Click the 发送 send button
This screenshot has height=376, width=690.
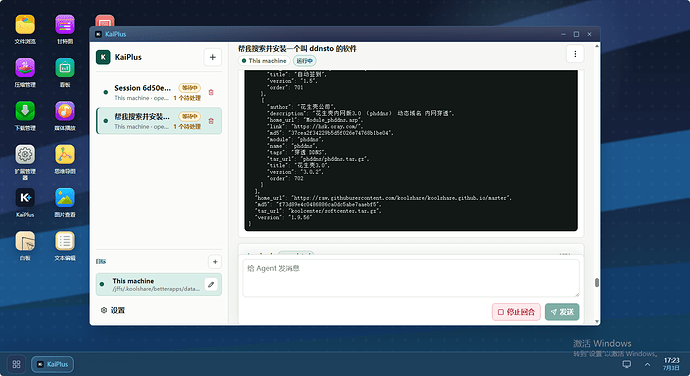[x=562, y=312]
